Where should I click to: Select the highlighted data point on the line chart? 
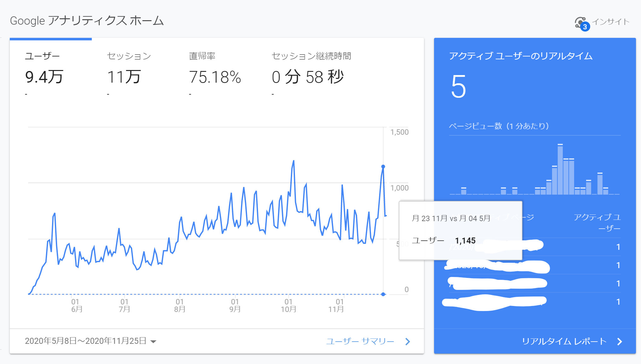point(383,166)
